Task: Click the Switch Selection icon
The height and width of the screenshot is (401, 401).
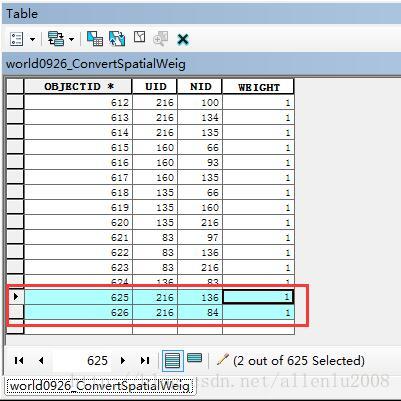Action: click(x=117, y=39)
